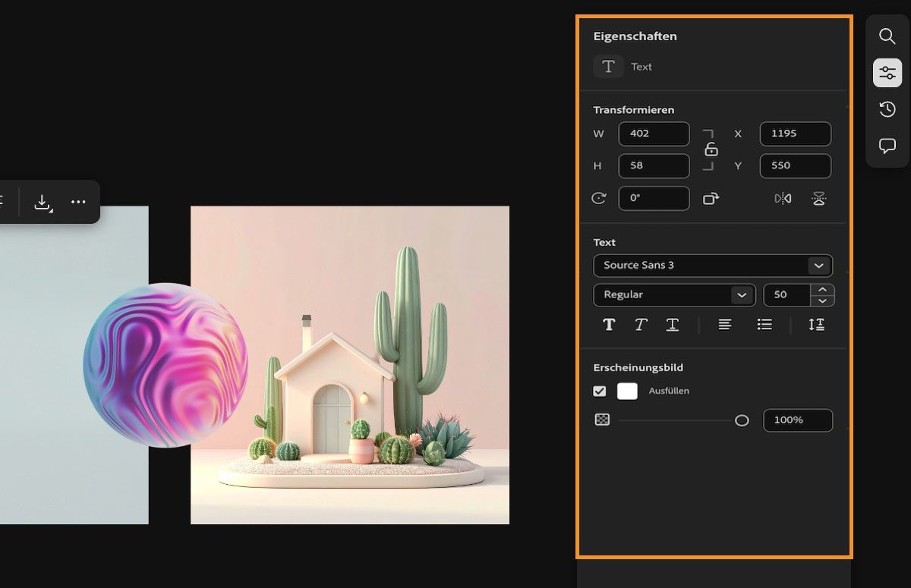Decrease font size with down stepper
The height and width of the screenshot is (588, 911).
point(822,300)
